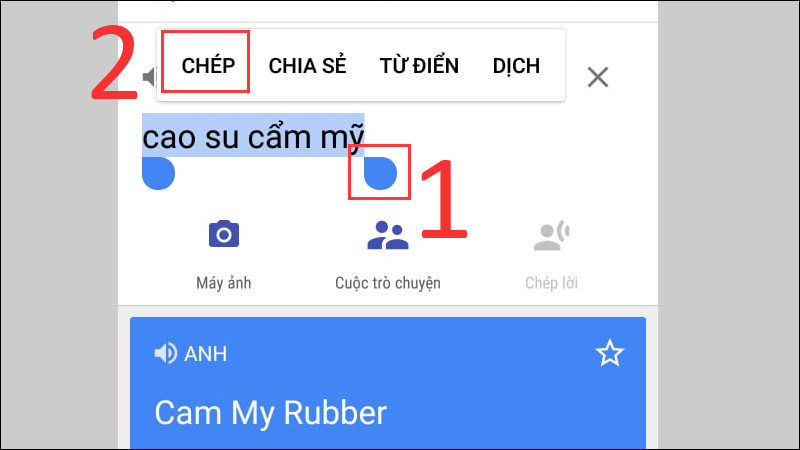Tap the Cuộc trò chuyện label
The height and width of the screenshot is (450, 800).
(x=388, y=283)
